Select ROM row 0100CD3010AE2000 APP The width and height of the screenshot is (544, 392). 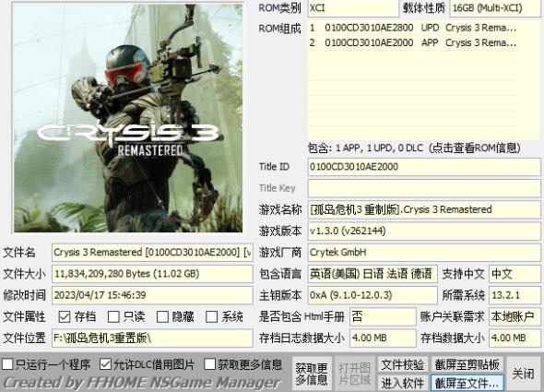[414, 42]
